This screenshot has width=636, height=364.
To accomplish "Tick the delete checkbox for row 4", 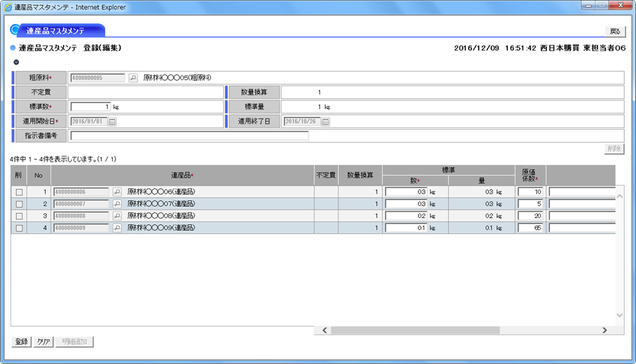I will 19,228.
